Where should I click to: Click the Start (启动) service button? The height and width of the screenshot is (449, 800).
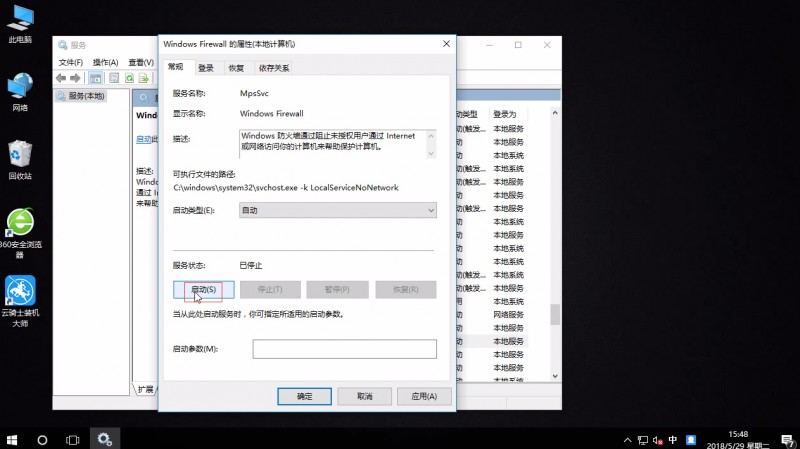(x=204, y=289)
